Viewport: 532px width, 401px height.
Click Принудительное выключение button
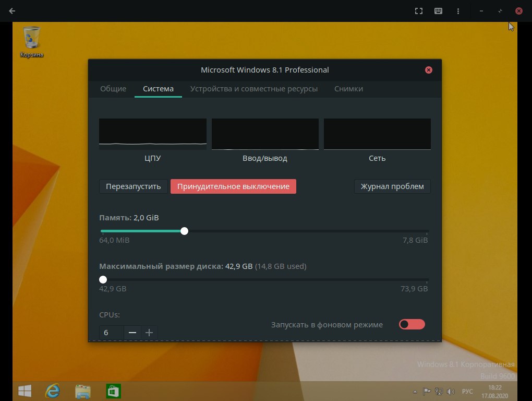[x=233, y=186]
